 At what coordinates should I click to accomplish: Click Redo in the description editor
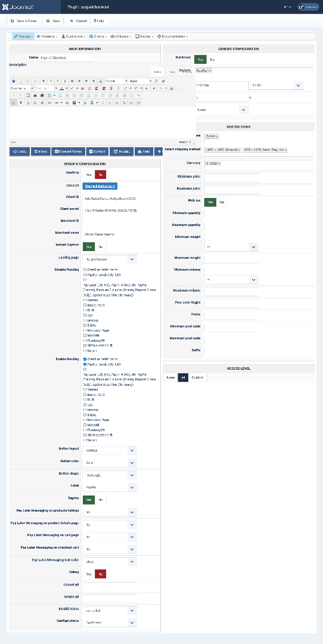click(35, 81)
